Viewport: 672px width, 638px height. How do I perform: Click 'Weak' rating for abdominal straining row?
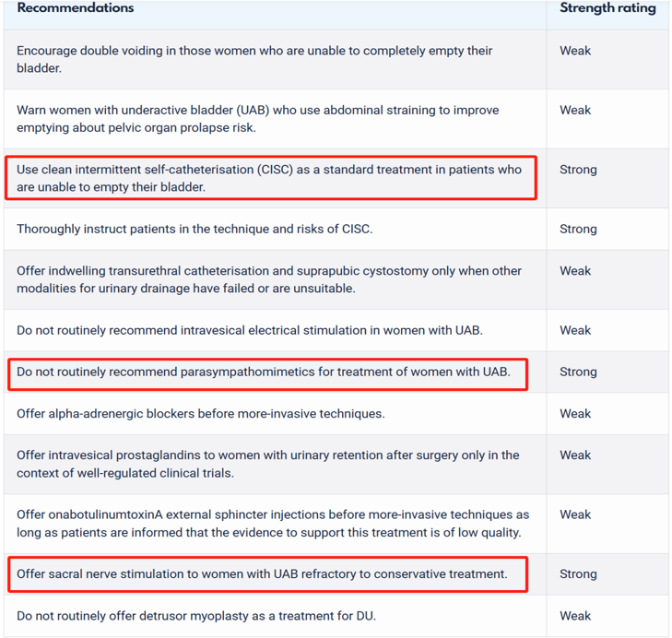coord(575,111)
